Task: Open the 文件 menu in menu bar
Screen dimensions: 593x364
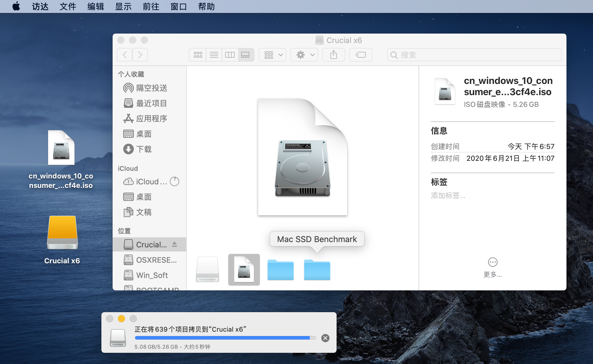Action: click(x=67, y=6)
